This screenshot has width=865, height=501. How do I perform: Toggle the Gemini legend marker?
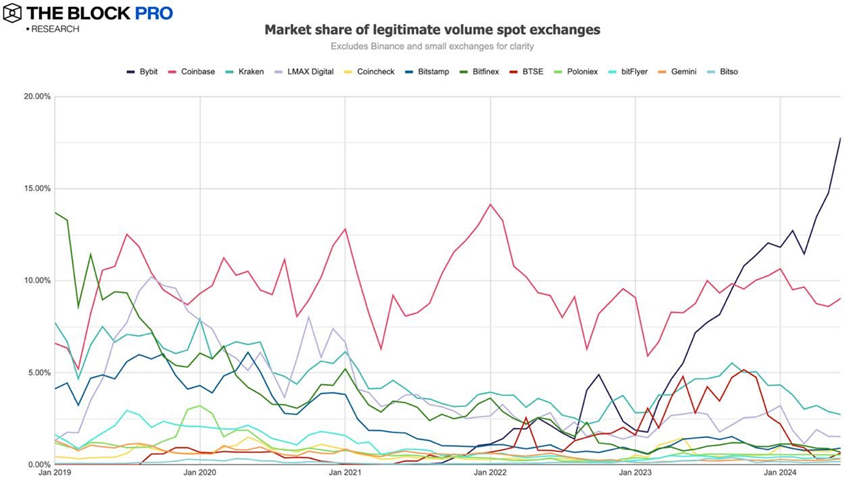click(663, 72)
